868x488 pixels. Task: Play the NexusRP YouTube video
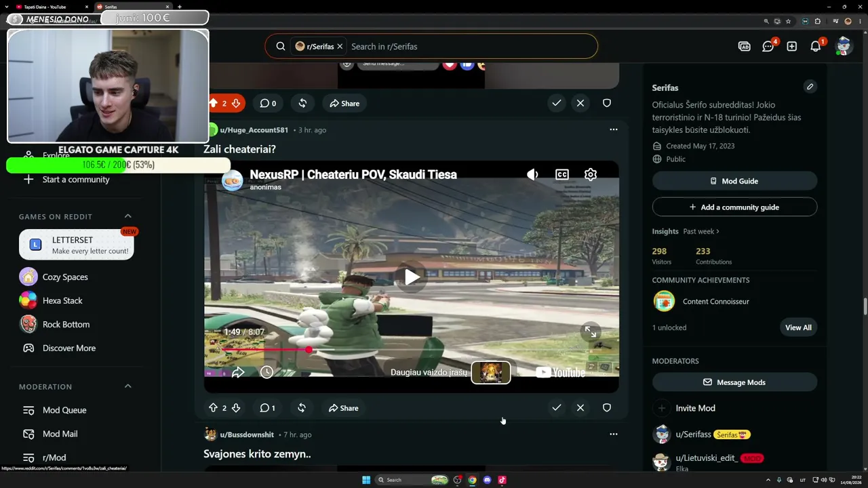pos(412,277)
